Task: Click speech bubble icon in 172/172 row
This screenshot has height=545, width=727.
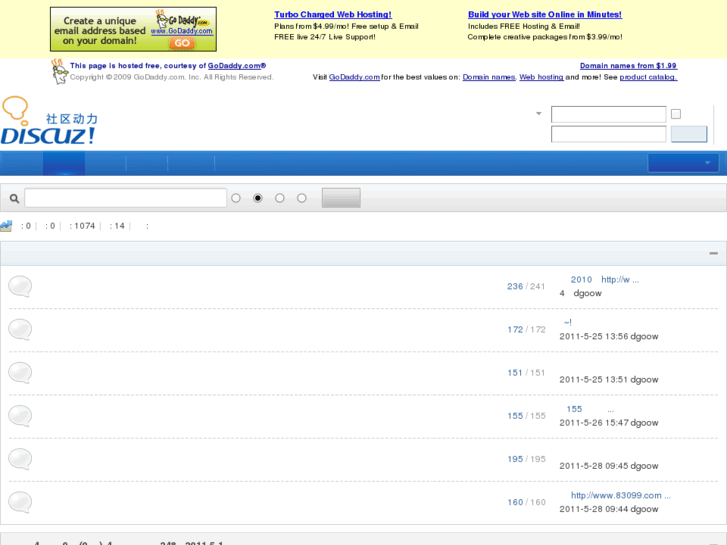Action: 20,329
